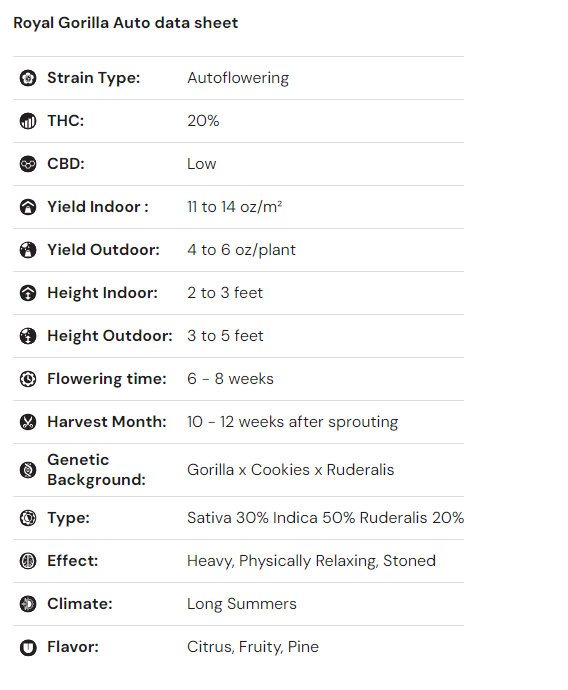Click the Long Summers climate value

242,604
